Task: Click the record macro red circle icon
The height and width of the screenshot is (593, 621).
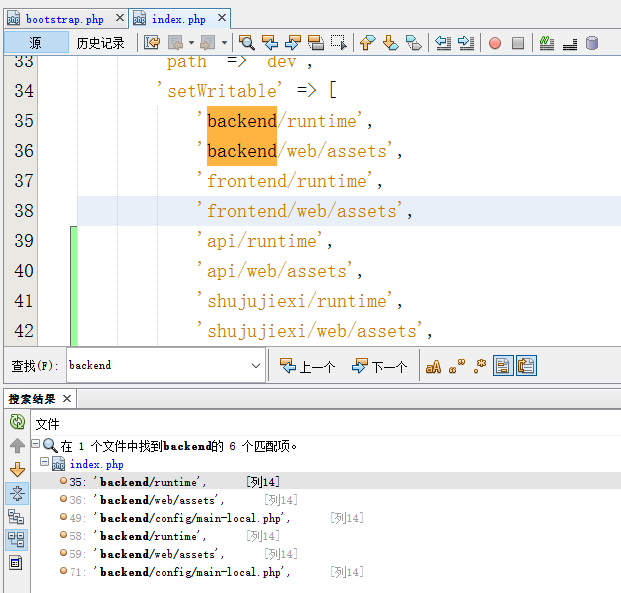Action: tap(495, 43)
